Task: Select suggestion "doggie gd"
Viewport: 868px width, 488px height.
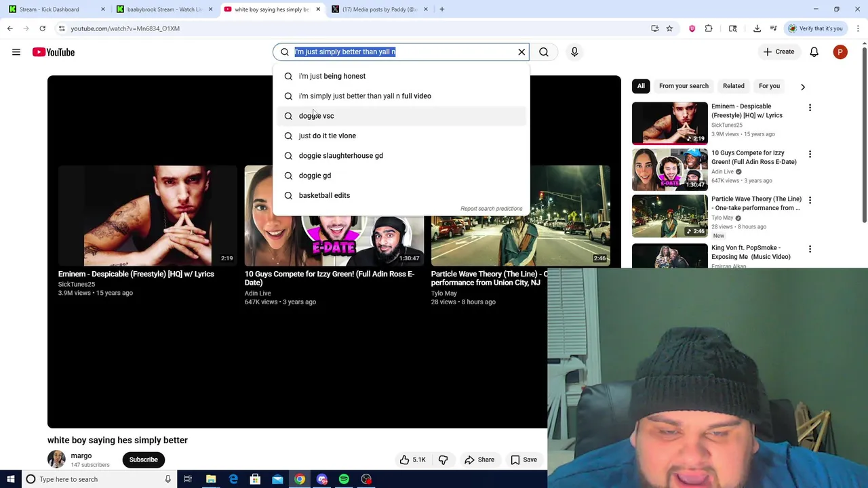Action: coord(401,176)
